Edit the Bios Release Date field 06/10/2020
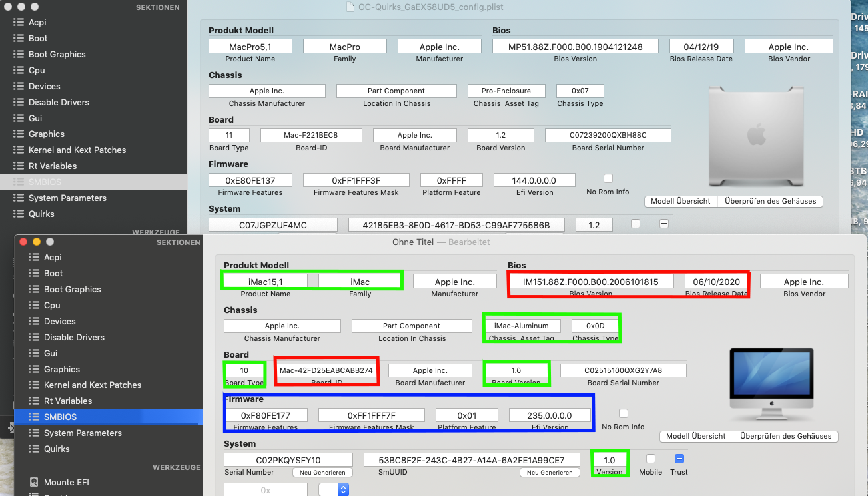Screen dimensions: 868x496 pos(717,282)
